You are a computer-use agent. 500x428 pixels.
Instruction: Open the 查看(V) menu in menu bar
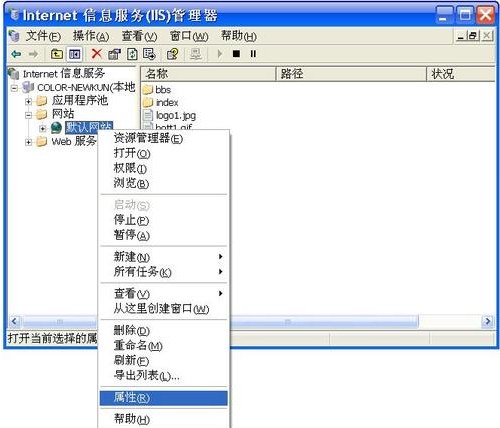tap(139, 36)
